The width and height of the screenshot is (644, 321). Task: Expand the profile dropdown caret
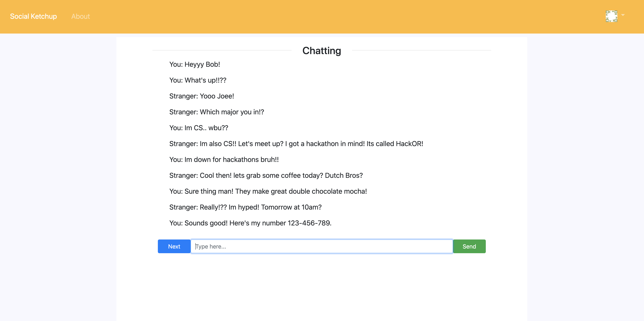(623, 15)
